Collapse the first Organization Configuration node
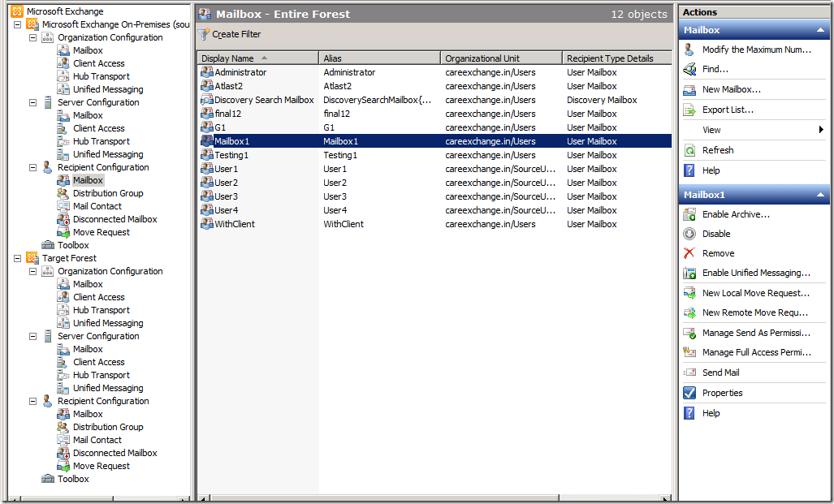This screenshot has height=504, width=834. pyautogui.click(x=33, y=38)
